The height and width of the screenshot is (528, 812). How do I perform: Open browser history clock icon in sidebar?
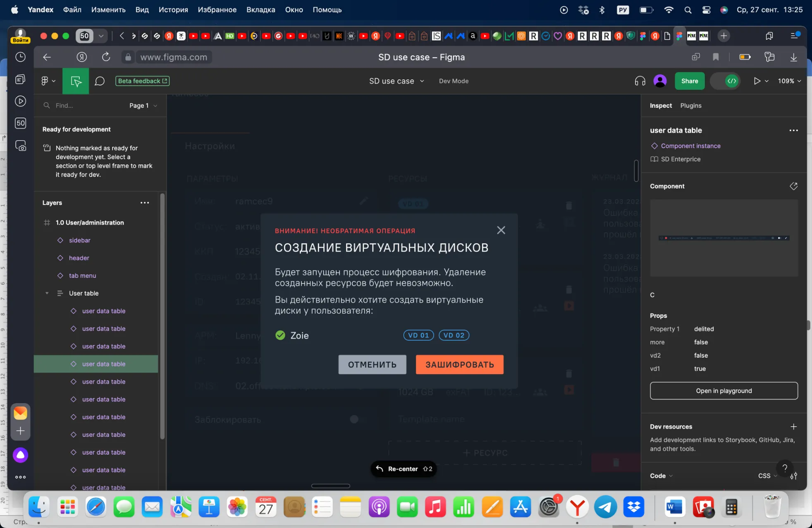[x=20, y=57]
